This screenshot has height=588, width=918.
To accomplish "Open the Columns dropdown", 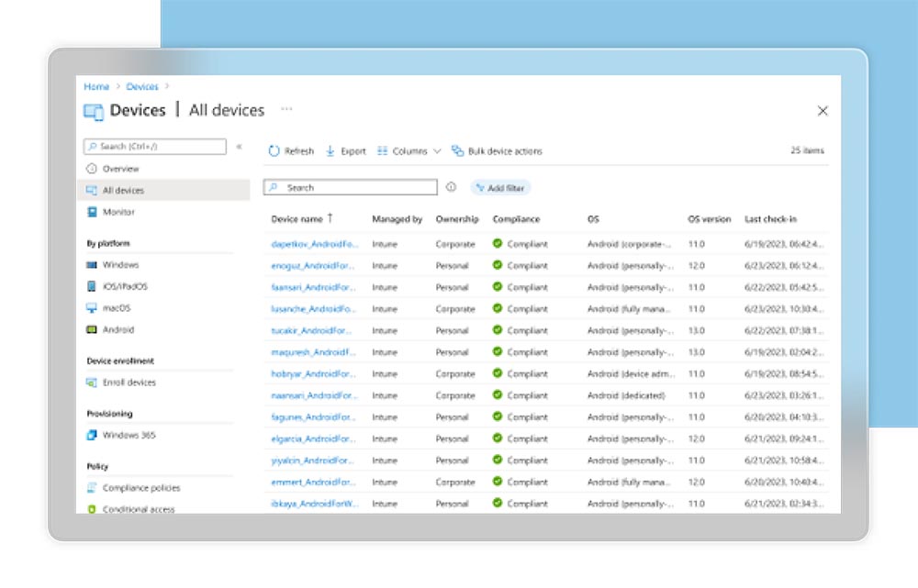I will click(409, 151).
